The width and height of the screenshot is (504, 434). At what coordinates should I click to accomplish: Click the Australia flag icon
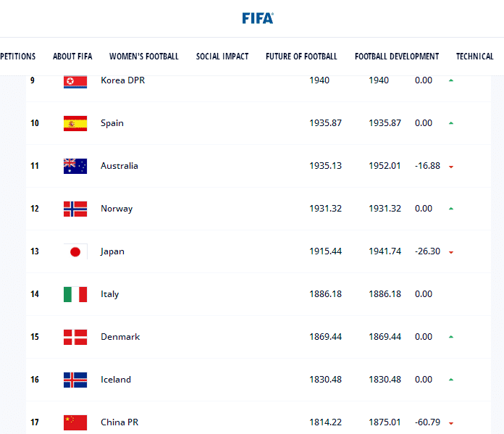click(x=75, y=166)
